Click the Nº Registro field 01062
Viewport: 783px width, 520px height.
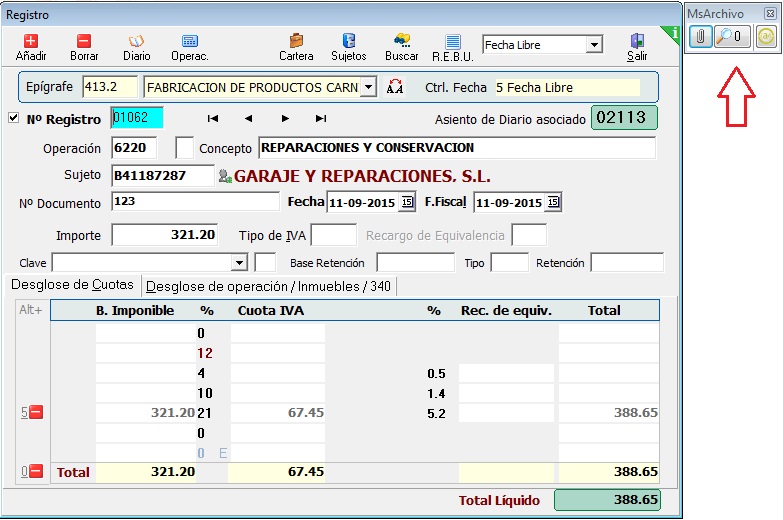[x=137, y=118]
